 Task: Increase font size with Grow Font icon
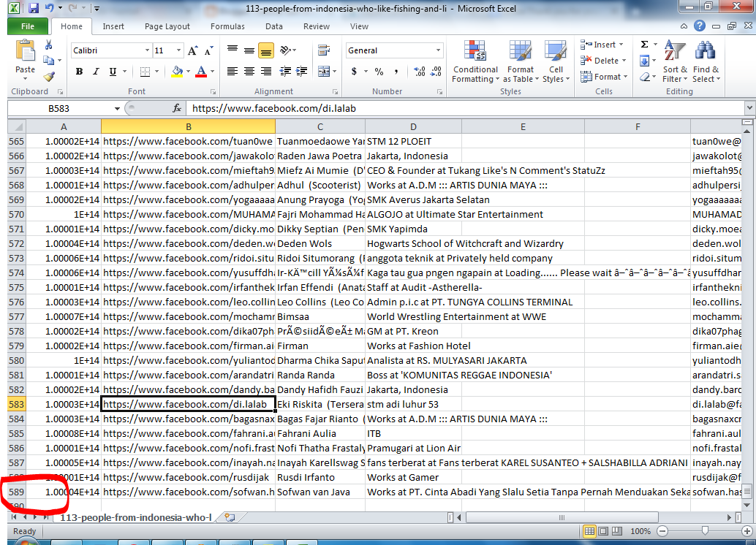pos(192,50)
